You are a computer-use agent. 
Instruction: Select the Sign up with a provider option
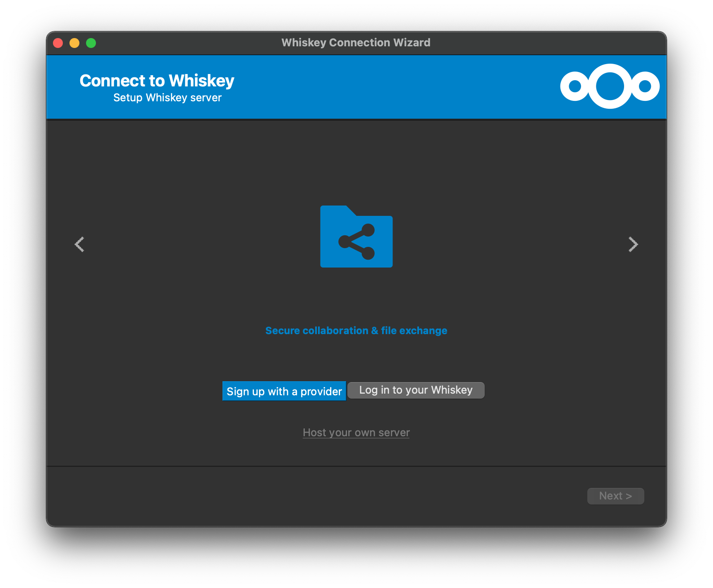pyautogui.click(x=284, y=391)
